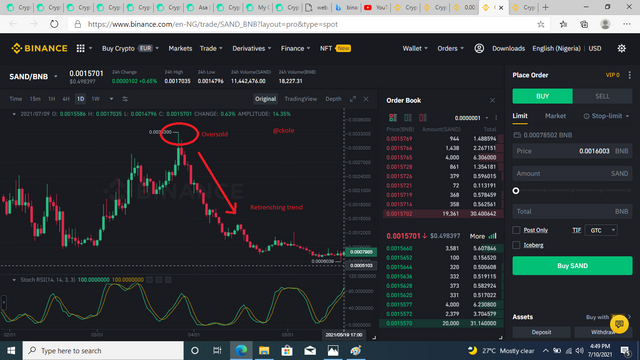The width and height of the screenshot is (640, 360).
Task: Collapse the Stoch RSI indicator arrow
Action: 14,280
